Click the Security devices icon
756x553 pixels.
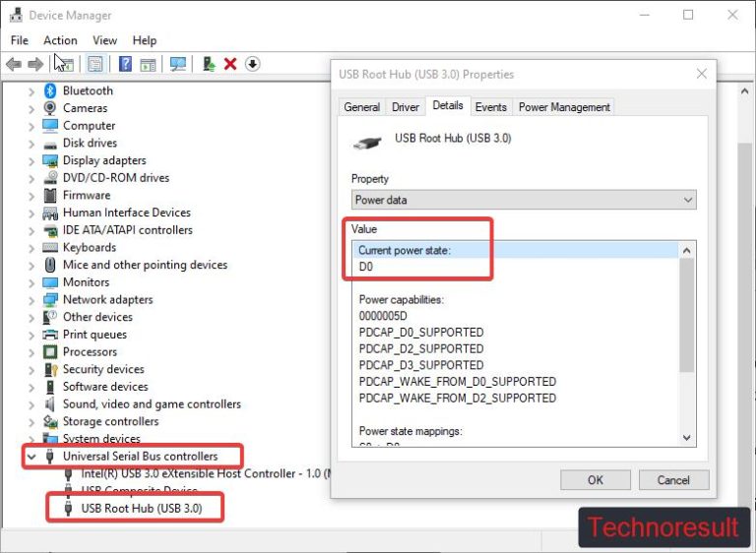pos(49,369)
